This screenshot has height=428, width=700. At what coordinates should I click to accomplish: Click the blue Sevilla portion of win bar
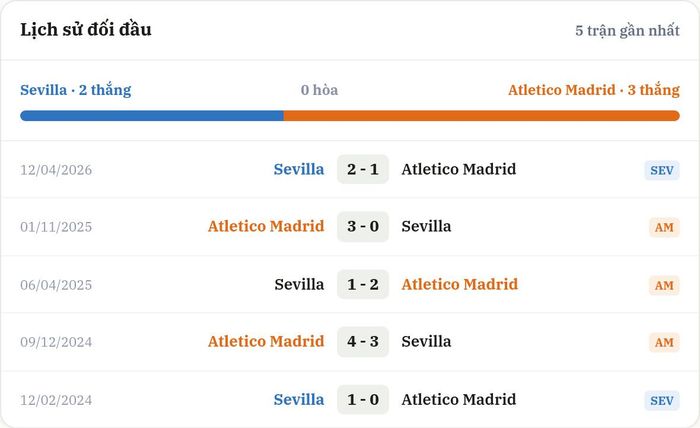click(x=152, y=116)
